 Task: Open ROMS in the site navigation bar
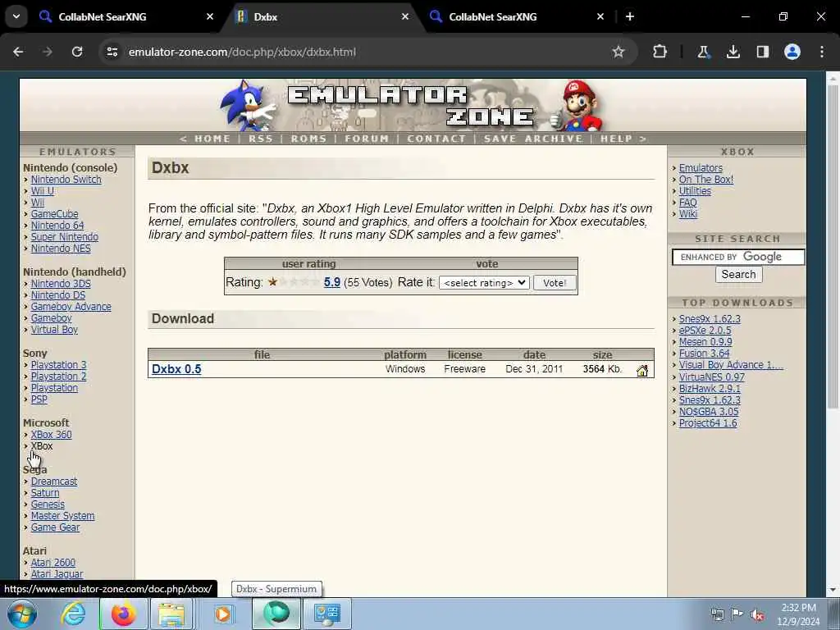click(308, 139)
